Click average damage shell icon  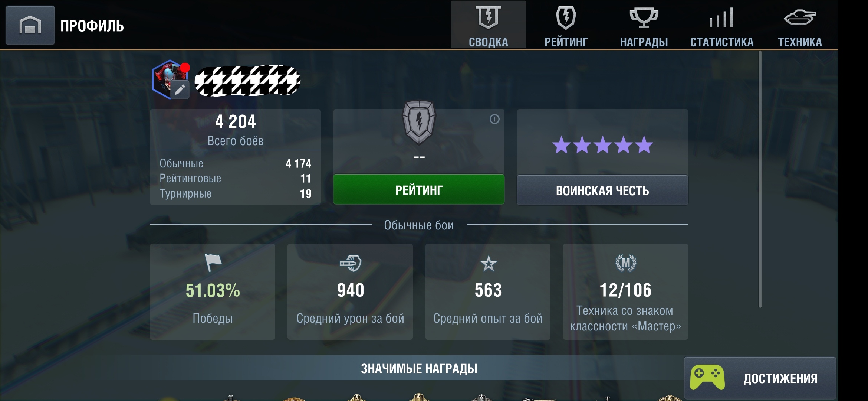pyautogui.click(x=351, y=263)
